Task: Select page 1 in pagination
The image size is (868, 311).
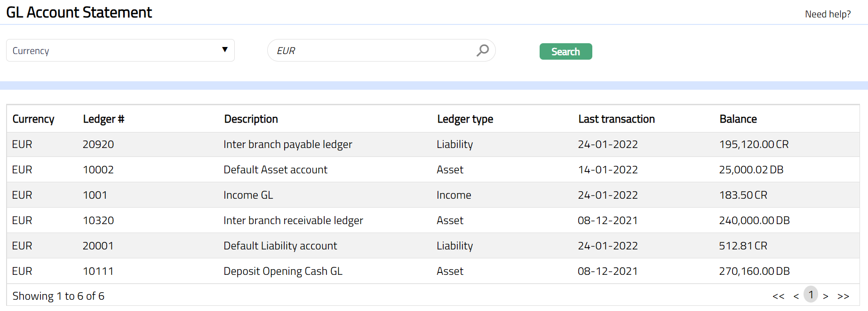Action: click(x=811, y=295)
